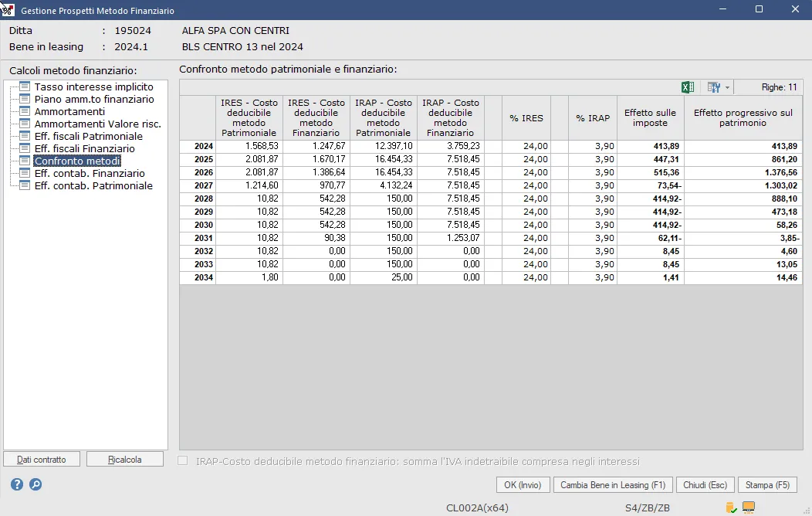The image size is (812, 516).
Task: Click cell value 73,54-
Action: [x=651, y=185]
